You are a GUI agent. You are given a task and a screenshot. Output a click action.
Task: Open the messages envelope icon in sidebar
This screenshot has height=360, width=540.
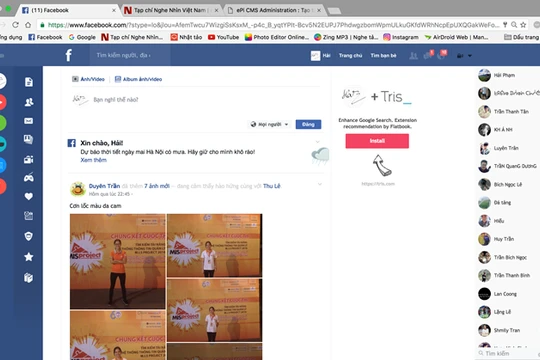point(29,121)
